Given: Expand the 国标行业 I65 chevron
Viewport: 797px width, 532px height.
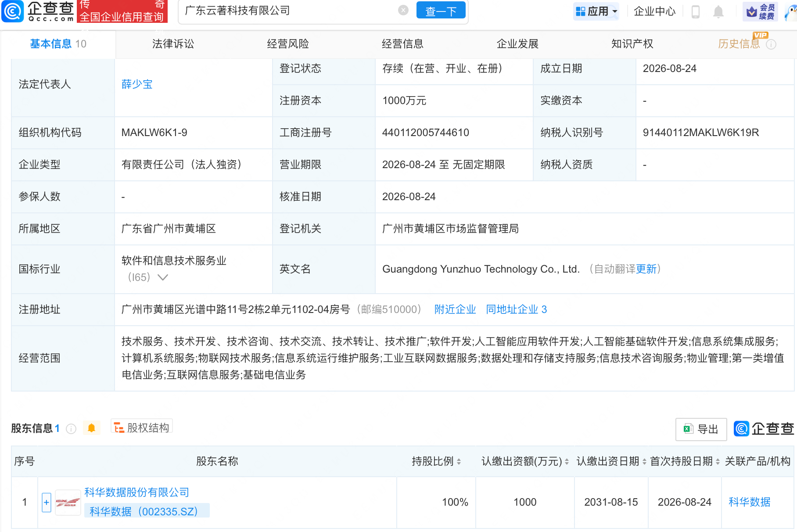Looking at the screenshot, I should pos(163,277).
